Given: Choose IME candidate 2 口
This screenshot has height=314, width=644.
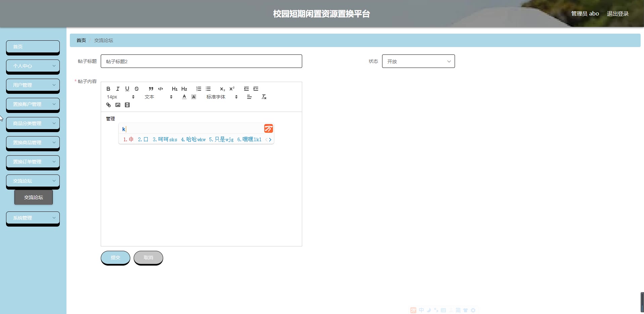Looking at the screenshot, I should pyautogui.click(x=143, y=140).
